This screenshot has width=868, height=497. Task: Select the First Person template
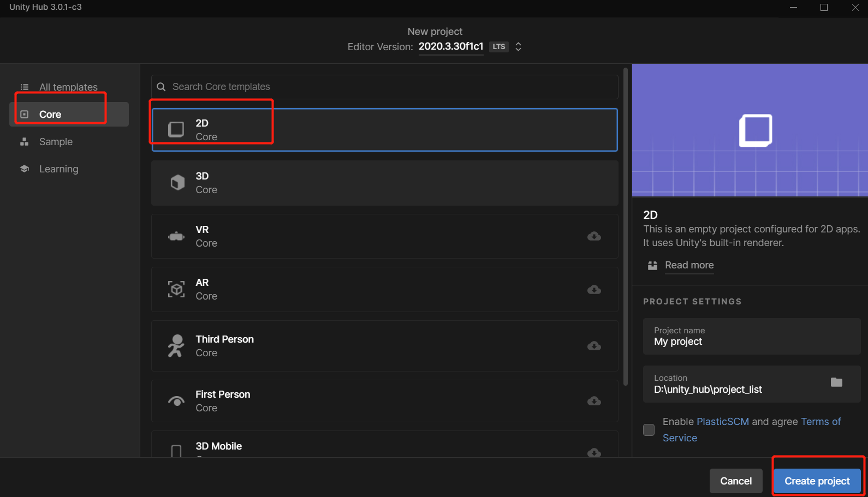pos(384,401)
